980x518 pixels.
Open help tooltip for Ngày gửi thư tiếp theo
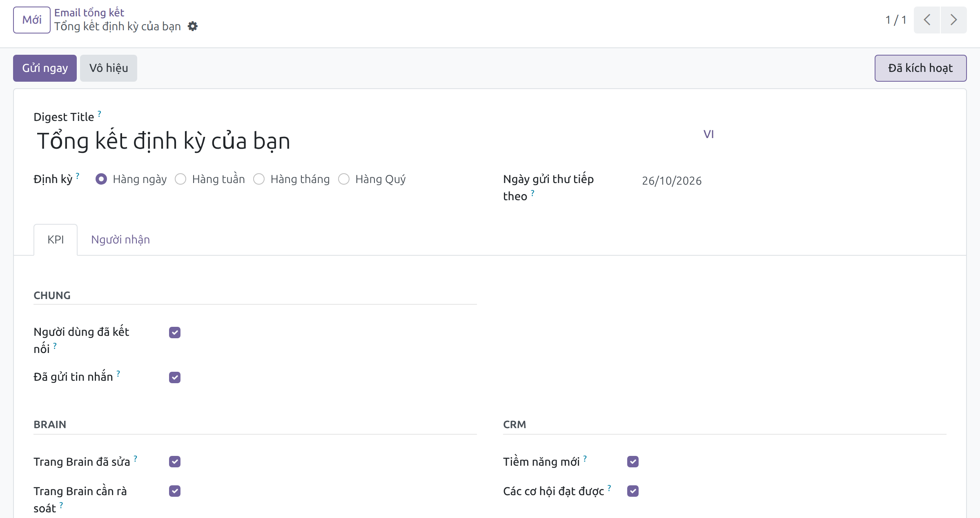[x=532, y=193]
